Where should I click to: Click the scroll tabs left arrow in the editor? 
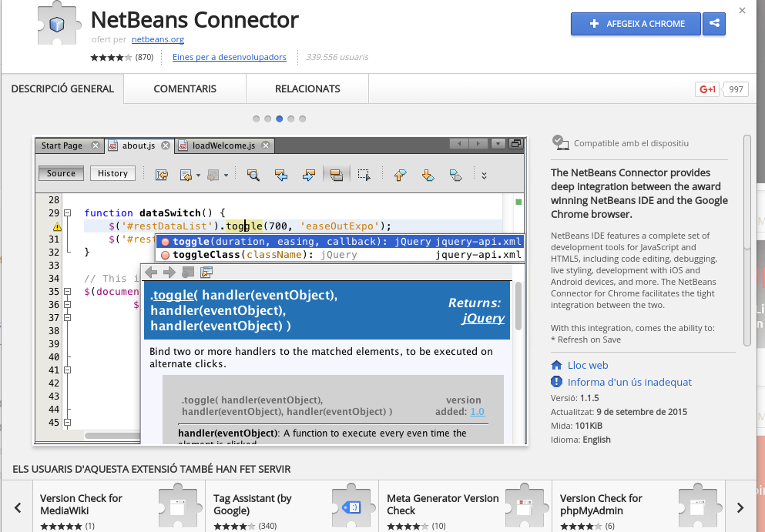459,143
